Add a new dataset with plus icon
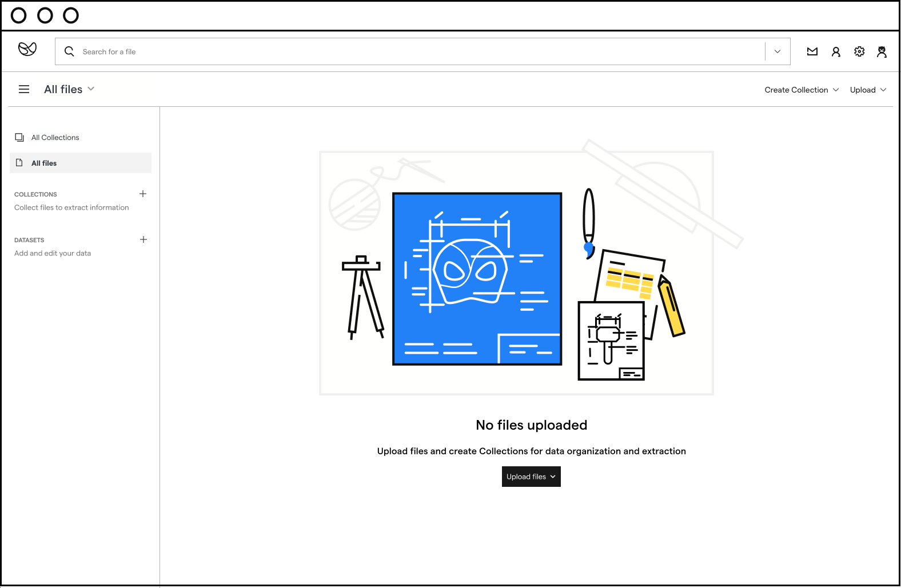901x588 pixels. click(x=143, y=239)
